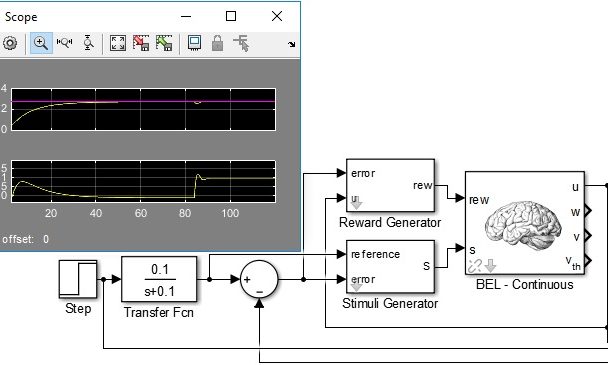This screenshot has height=365, width=608.
Task: Select the Reward Generator subsystem block
Action: click(390, 185)
